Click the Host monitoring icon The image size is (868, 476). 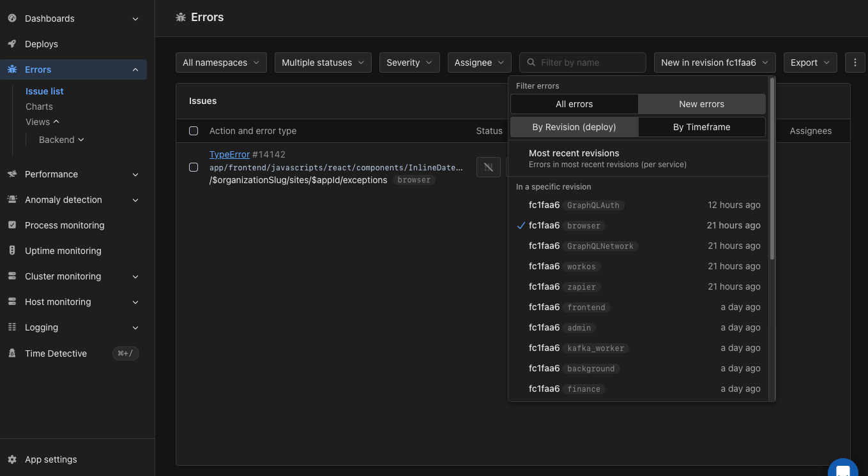click(12, 302)
